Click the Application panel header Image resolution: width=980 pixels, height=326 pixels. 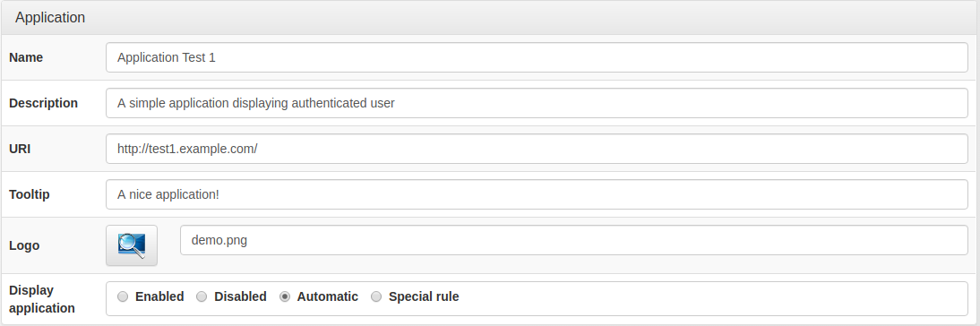pyautogui.click(x=490, y=18)
